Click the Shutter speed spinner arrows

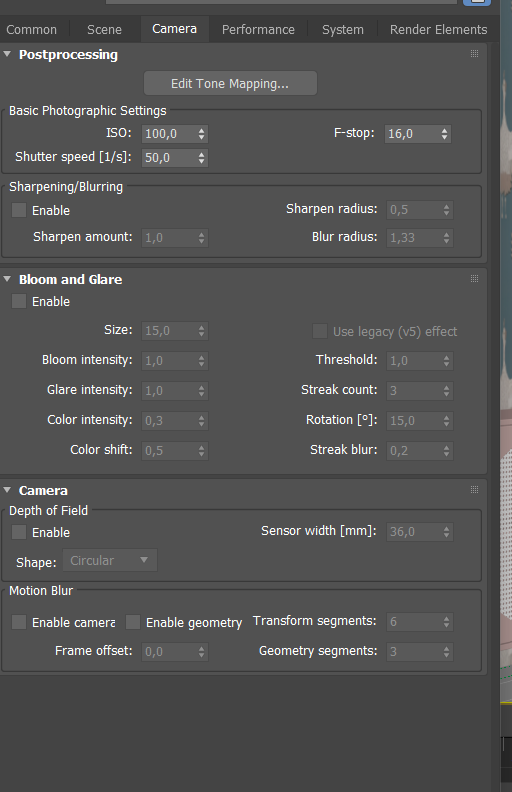[201, 158]
